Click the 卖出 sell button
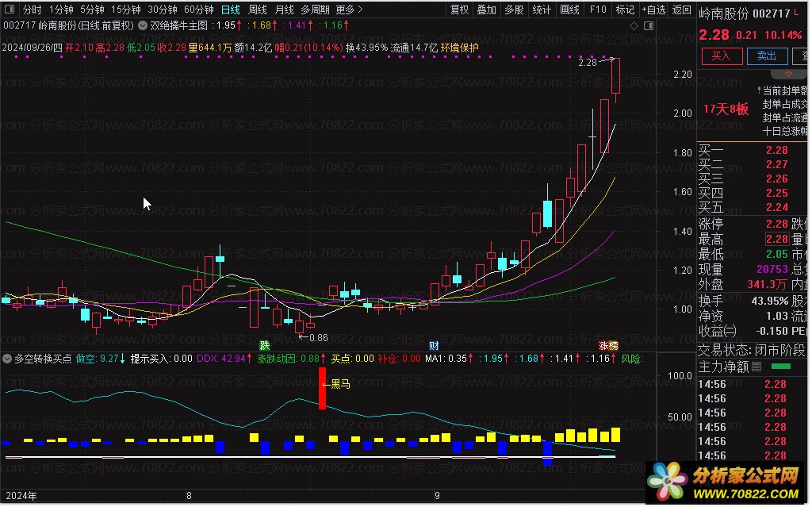The image size is (812, 507). (x=767, y=56)
